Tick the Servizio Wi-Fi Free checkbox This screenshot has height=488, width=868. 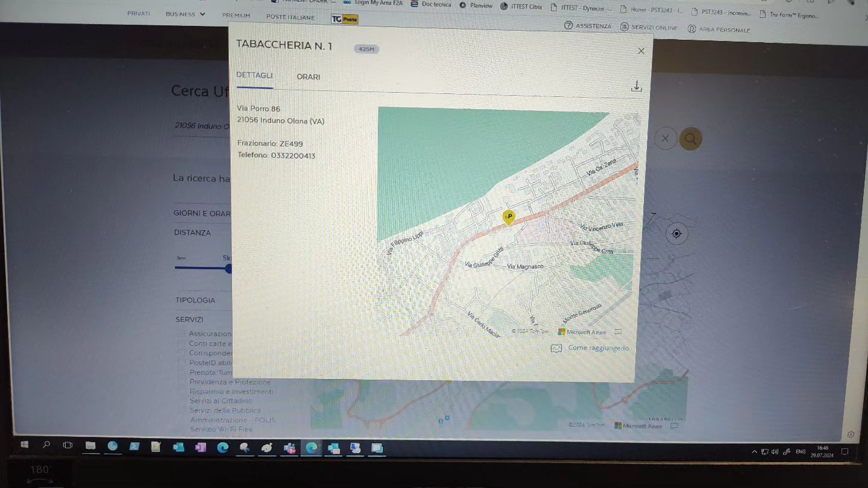click(181, 429)
